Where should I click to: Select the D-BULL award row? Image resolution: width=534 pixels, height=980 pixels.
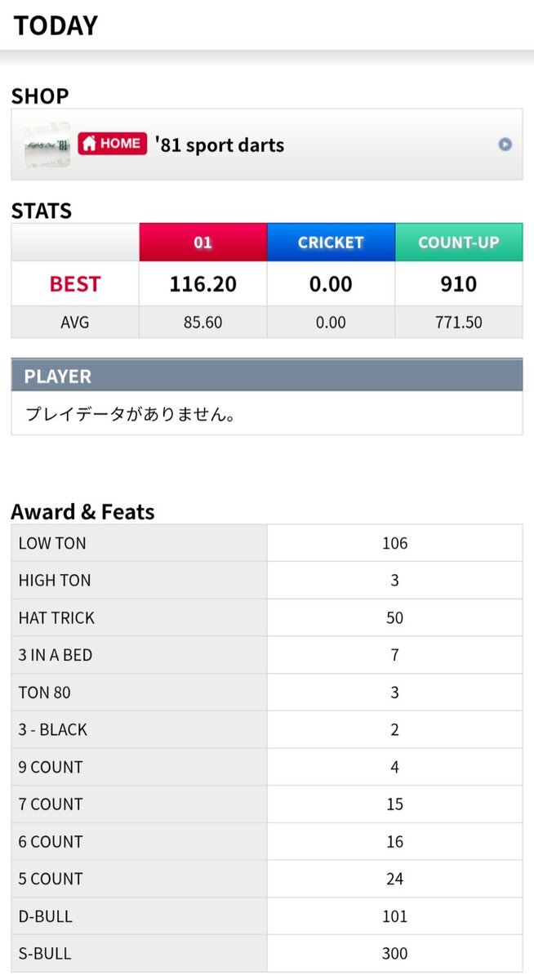pyautogui.click(x=267, y=916)
